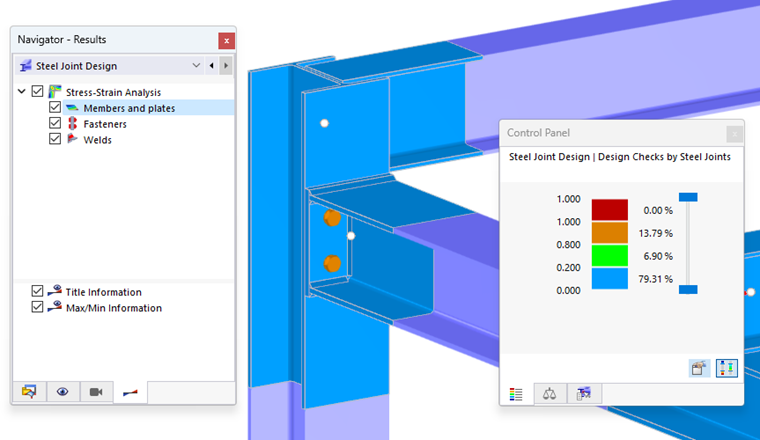Click the Welds icon in navigator
This screenshot has width=760, height=440.
[72, 139]
